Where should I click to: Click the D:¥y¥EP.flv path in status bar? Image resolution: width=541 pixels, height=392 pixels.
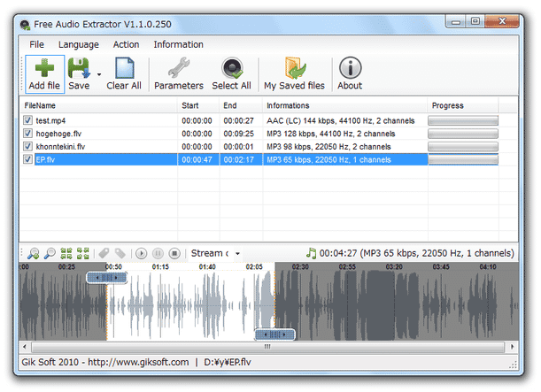tap(228, 362)
